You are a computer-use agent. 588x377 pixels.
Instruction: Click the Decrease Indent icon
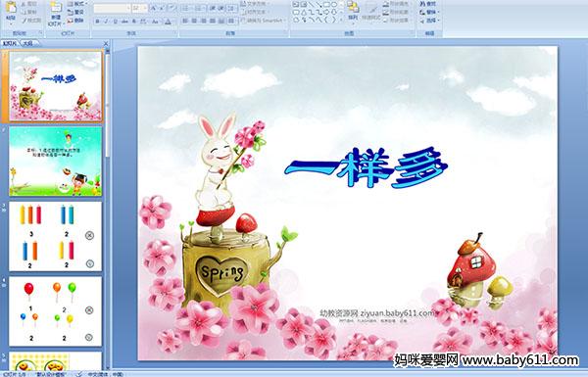coord(213,8)
